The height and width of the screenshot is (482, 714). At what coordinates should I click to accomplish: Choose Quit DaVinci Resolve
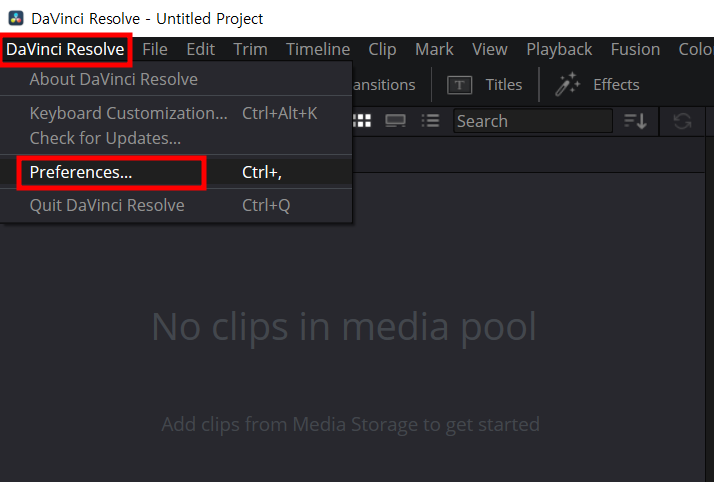[176, 205]
